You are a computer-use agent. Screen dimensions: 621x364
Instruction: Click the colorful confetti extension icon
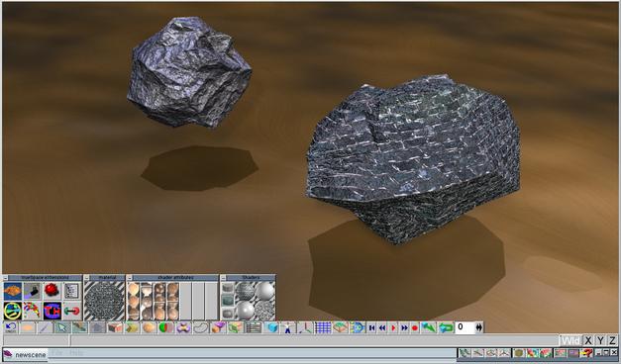pos(33,311)
